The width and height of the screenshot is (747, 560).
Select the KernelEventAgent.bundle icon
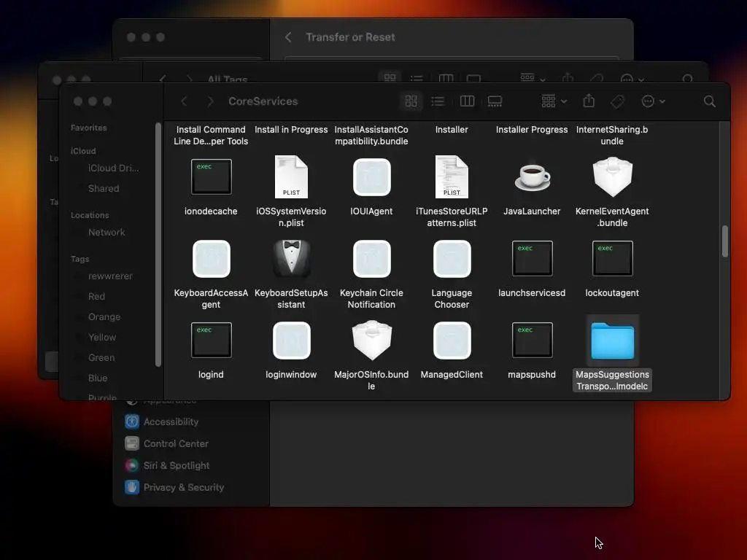point(612,176)
